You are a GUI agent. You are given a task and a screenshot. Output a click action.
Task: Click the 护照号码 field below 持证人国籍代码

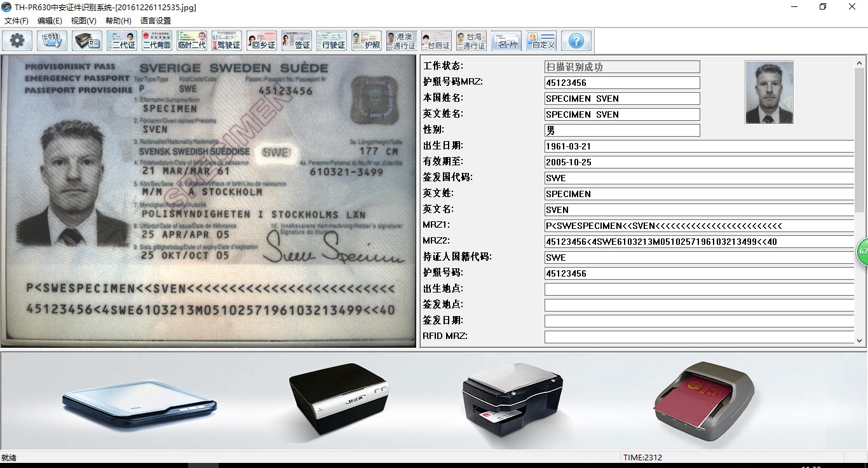pos(699,273)
